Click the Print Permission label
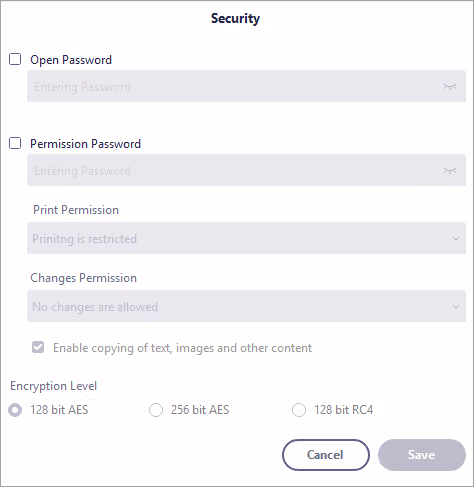This screenshot has width=474, height=487. coord(76,210)
